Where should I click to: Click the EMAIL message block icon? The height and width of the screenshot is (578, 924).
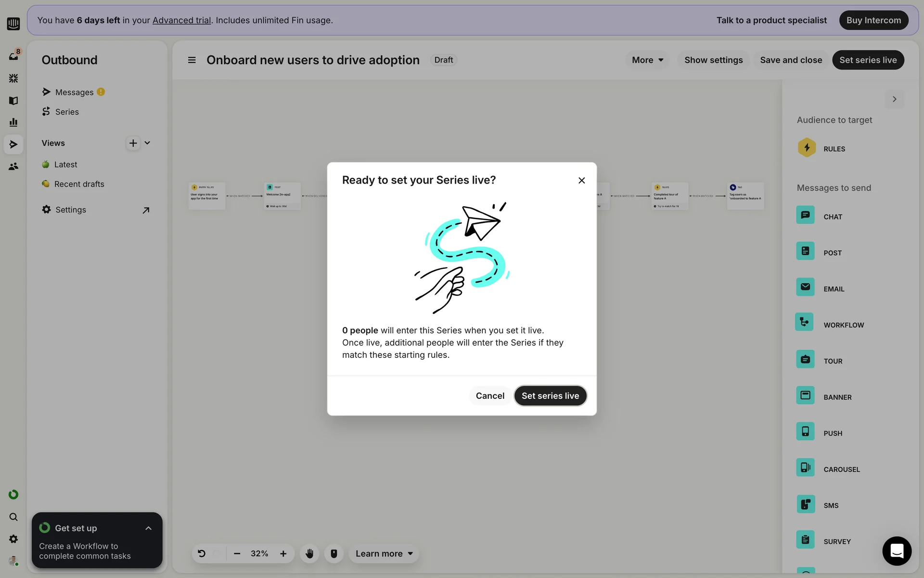[x=805, y=287]
